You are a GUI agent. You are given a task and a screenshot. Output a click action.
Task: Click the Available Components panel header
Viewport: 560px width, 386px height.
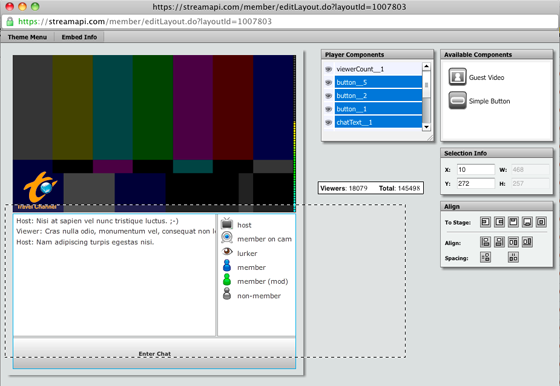(497, 54)
